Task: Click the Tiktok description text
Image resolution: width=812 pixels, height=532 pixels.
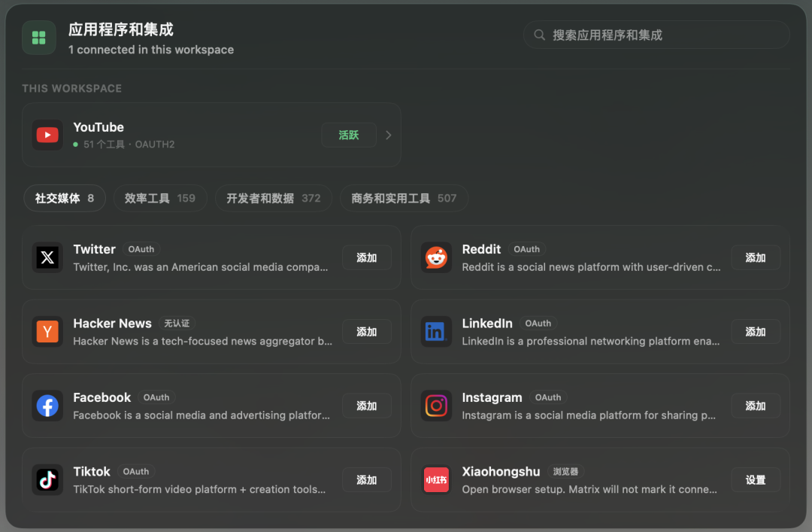Action: coord(199,489)
